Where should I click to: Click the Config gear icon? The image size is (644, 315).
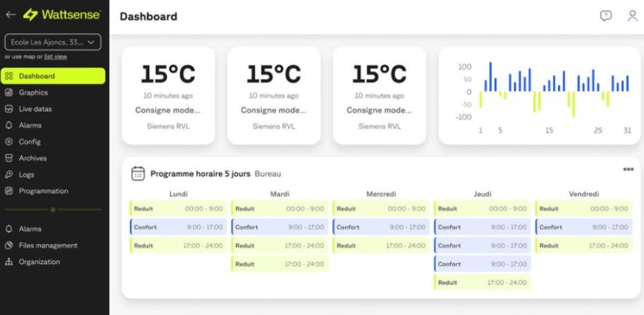pyautogui.click(x=9, y=141)
